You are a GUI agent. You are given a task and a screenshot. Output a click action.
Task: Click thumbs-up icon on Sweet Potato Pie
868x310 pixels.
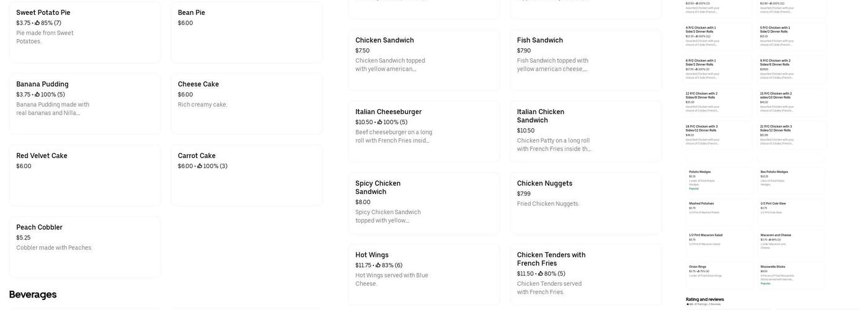click(x=37, y=23)
